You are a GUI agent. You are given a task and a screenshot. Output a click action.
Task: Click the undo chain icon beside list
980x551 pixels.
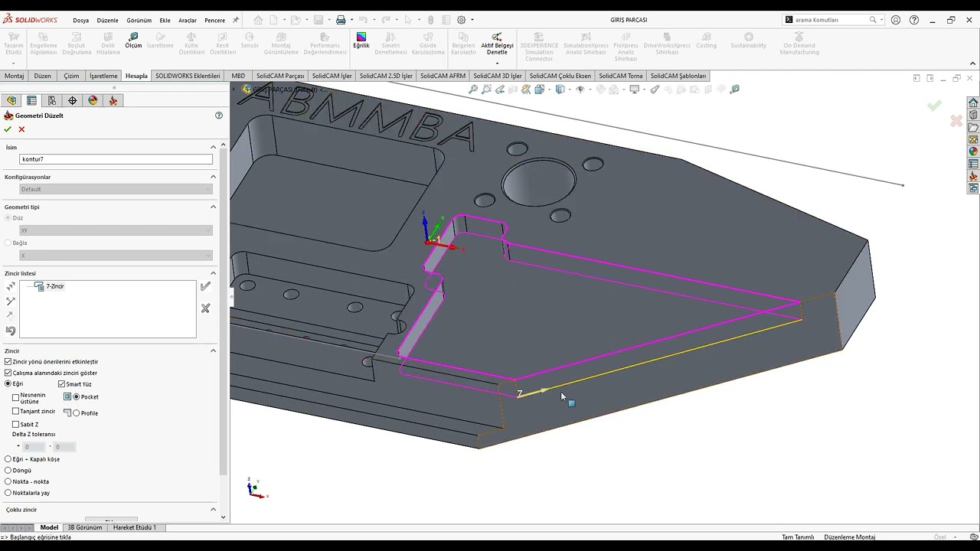click(11, 331)
